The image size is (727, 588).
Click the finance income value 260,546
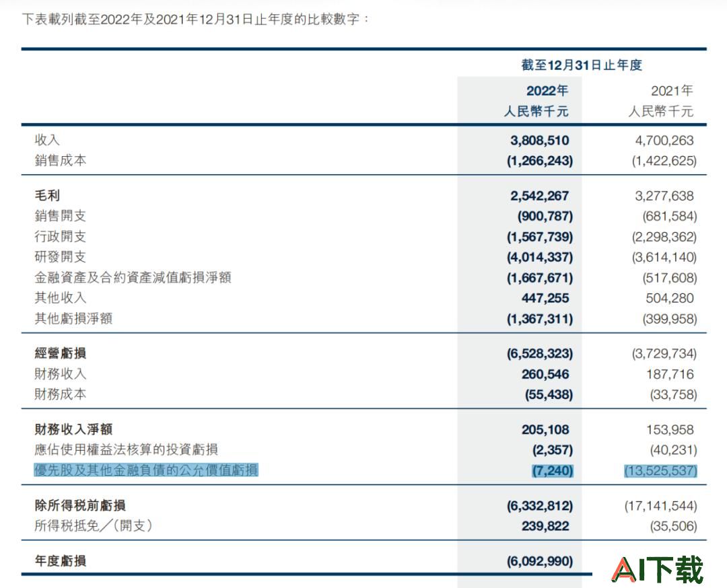pyautogui.click(x=545, y=374)
